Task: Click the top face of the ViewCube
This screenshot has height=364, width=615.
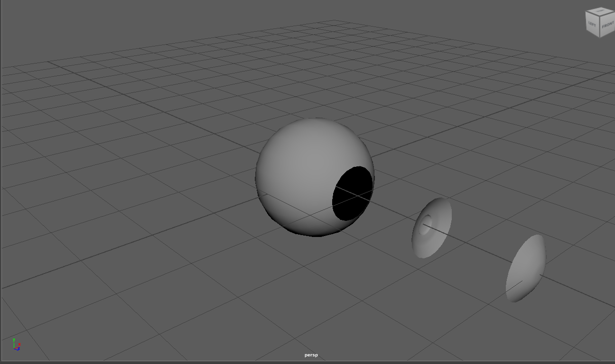Action: click(x=600, y=11)
